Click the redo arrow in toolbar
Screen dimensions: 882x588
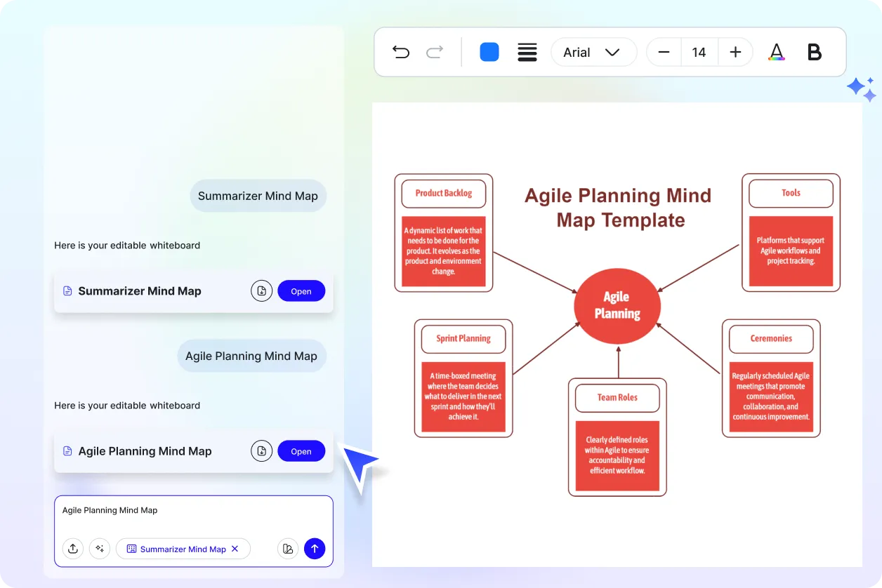click(x=435, y=52)
